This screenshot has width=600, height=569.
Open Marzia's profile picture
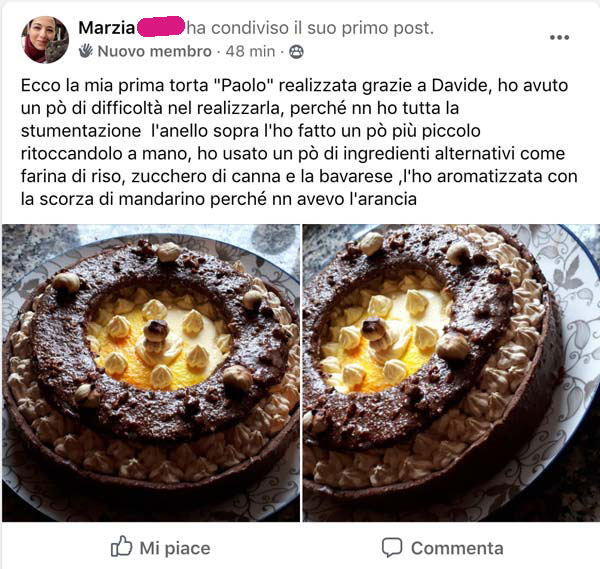45,39
